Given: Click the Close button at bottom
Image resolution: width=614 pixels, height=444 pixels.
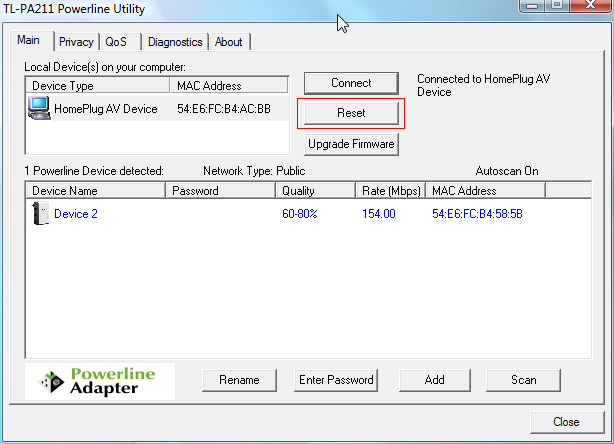Looking at the screenshot, I should tap(567, 422).
